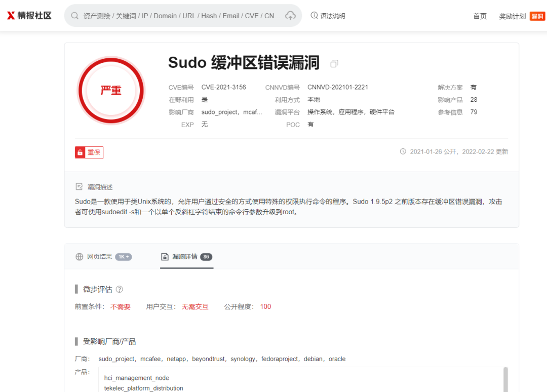Click the 公开程度 value 100
The width and height of the screenshot is (547, 392).
click(265, 306)
